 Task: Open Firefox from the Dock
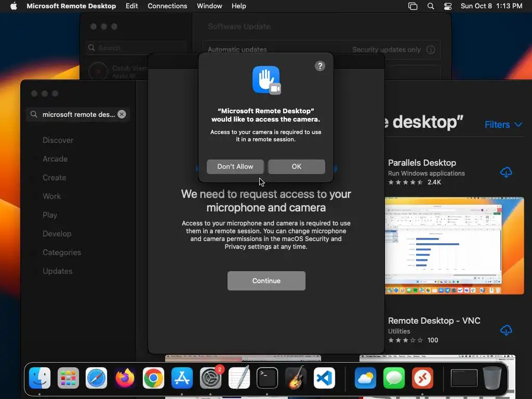click(125, 378)
